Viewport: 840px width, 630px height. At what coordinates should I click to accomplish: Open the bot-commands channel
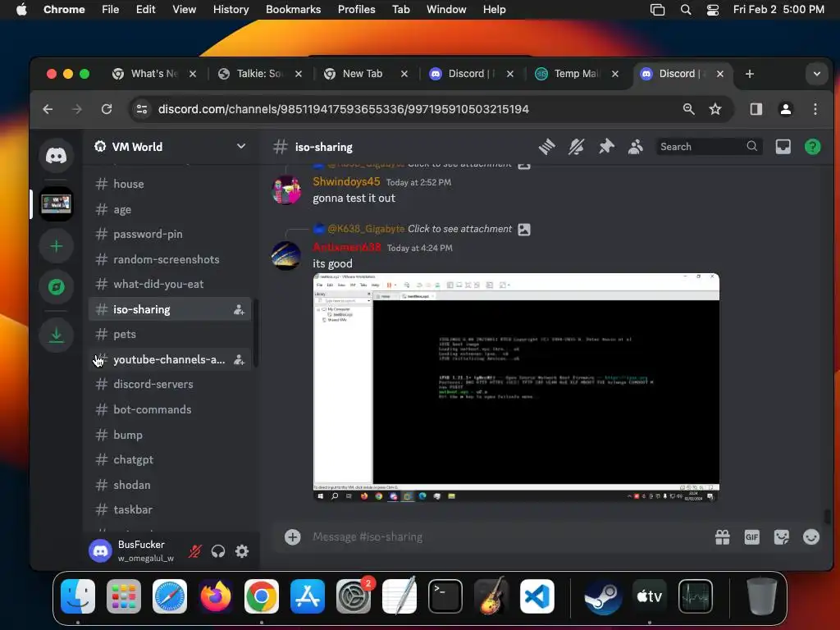pos(169,409)
